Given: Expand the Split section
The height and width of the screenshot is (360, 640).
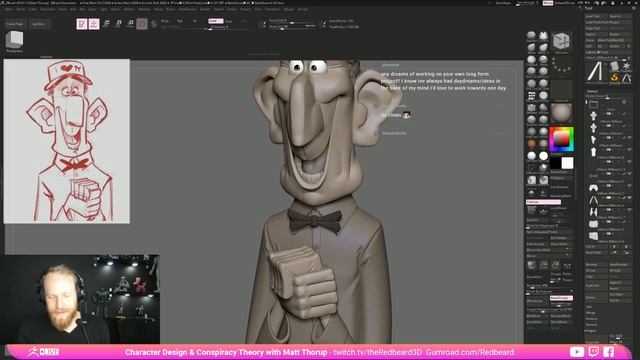Looking at the screenshot, I should [589, 307].
